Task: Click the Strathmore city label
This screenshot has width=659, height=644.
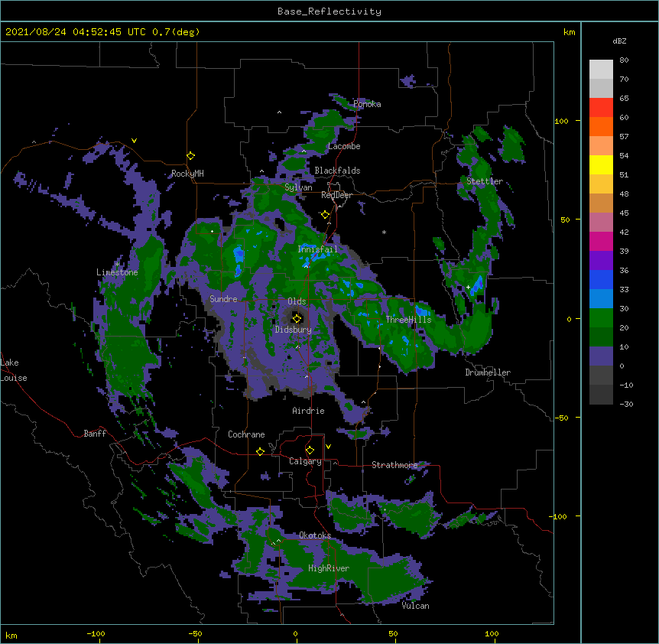Action: [x=394, y=465]
